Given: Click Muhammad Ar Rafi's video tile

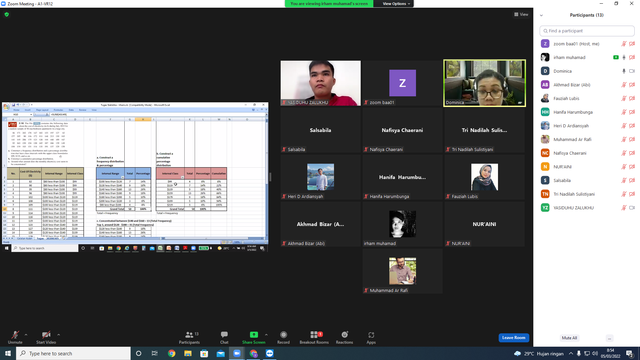Looking at the screenshot, I should tap(402, 271).
